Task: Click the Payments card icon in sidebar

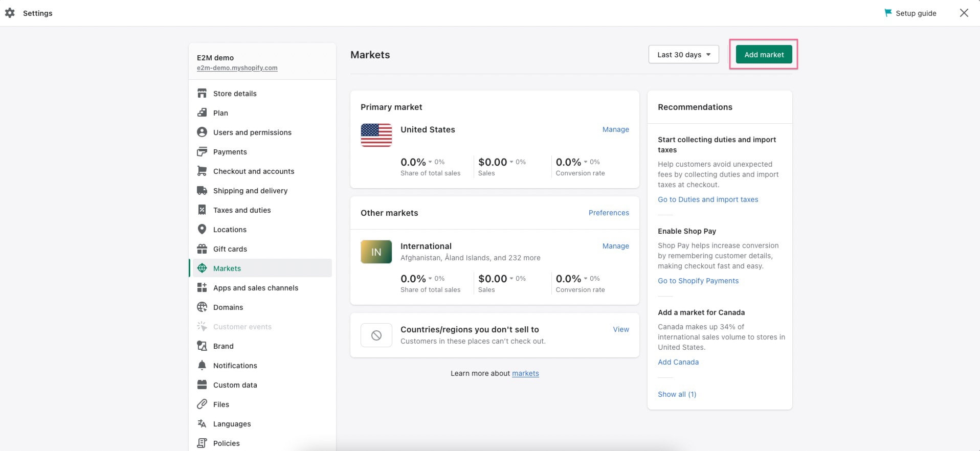Action: 202,152
